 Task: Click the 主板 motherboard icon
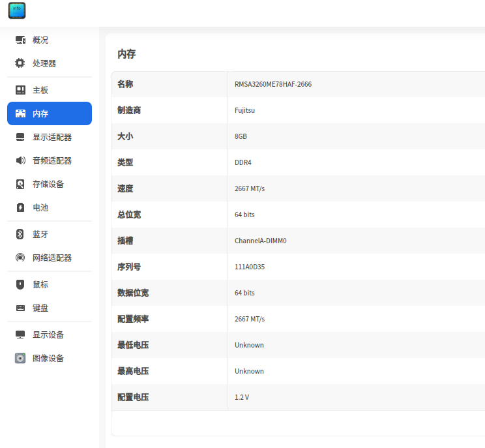point(20,90)
